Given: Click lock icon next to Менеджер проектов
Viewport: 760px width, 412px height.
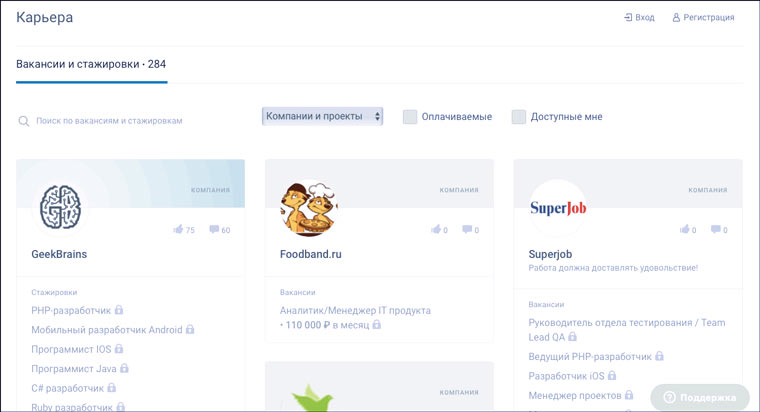Looking at the screenshot, I should 629,395.
